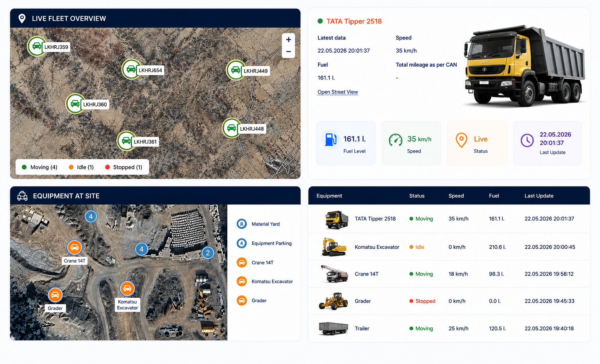Sort by the Last Update column header
The height and width of the screenshot is (364, 600).
(x=539, y=196)
